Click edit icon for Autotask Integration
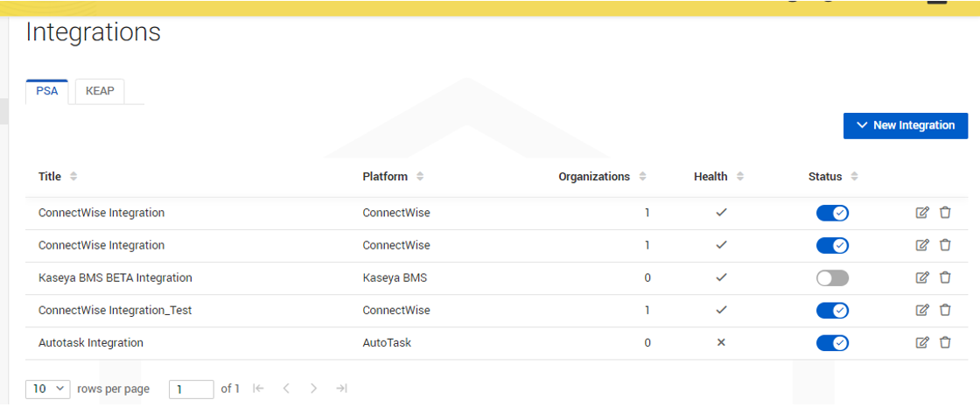The height and width of the screenshot is (407, 980). [x=921, y=342]
